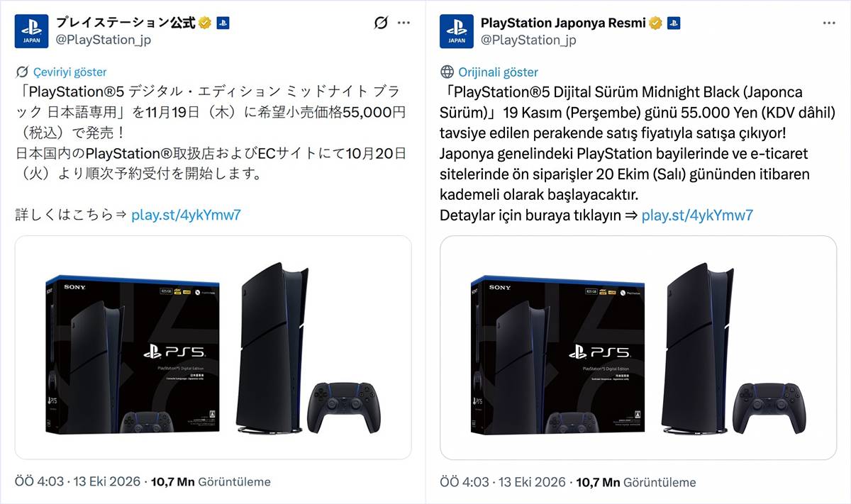Screen dimensions: 851x504
Task: Click gold verified badge on left tweet
Action: (x=205, y=23)
